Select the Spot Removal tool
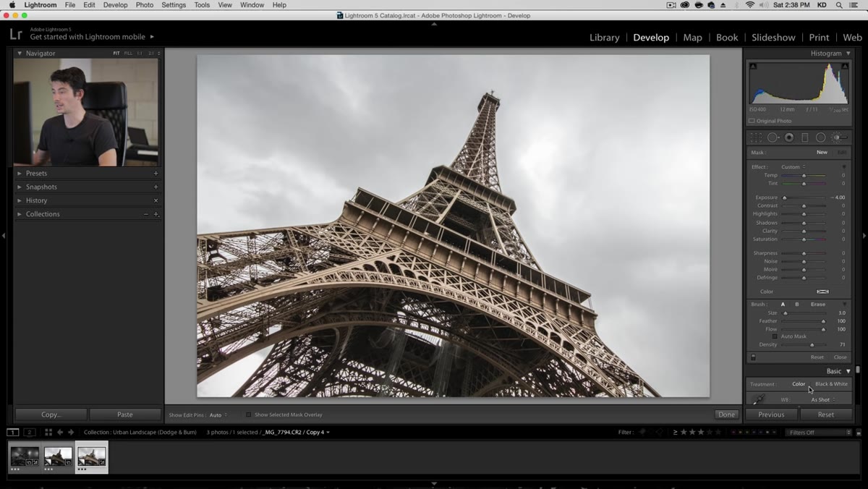 coord(773,137)
